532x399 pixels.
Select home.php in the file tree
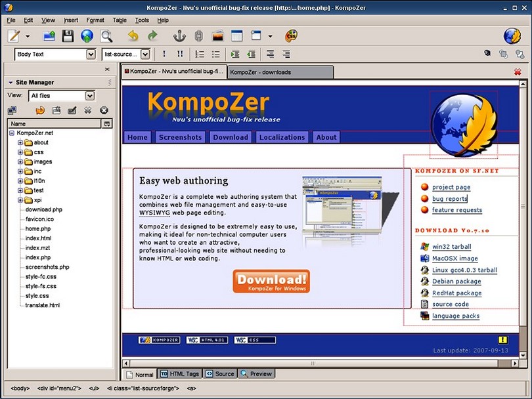coord(38,229)
